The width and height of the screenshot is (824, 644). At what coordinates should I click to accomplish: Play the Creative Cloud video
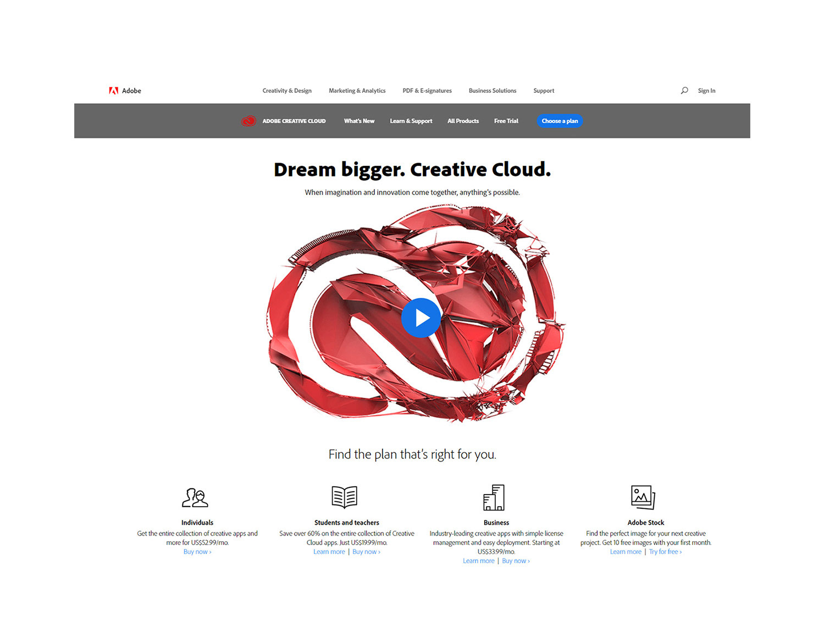[x=421, y=318]
